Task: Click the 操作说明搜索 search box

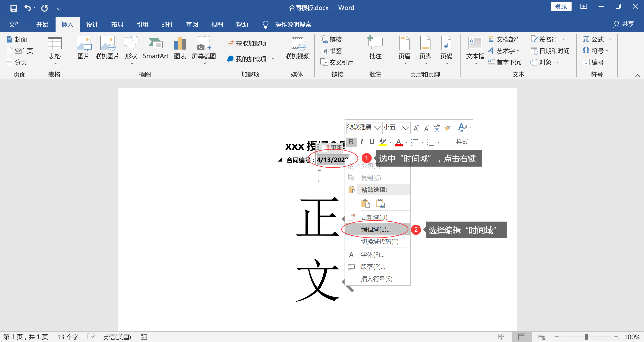Action: (x=293, y=25)
